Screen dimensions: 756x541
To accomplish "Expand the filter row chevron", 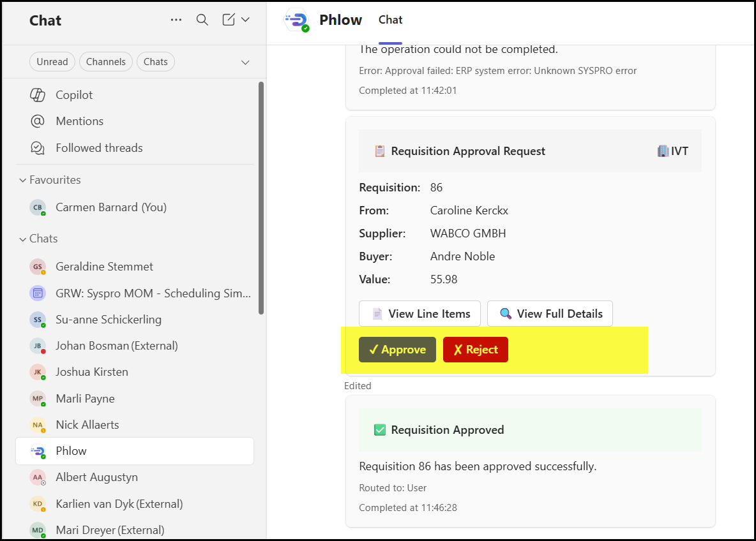I will pos(245,63).
